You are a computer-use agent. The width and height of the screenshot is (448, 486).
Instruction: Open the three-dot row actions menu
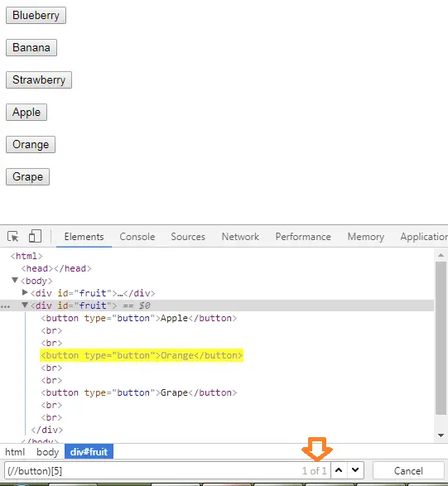pyautogui.click(x=5, y=306)
